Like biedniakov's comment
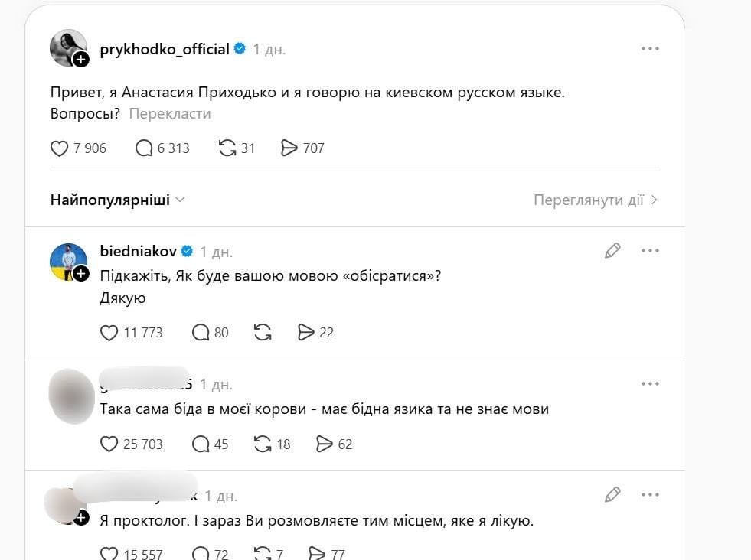The height and width of the screenshot is (560, 751). click(x=109, y=333)
